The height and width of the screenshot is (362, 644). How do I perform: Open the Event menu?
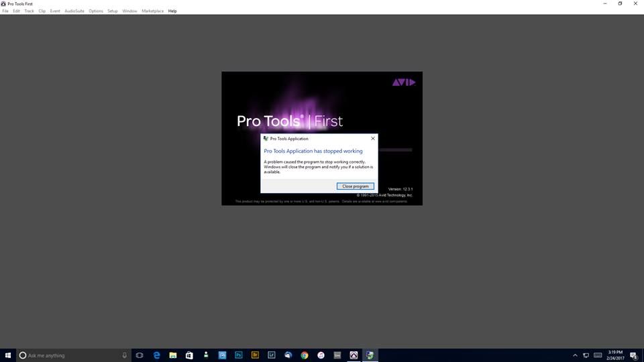[x=55, y=11]
